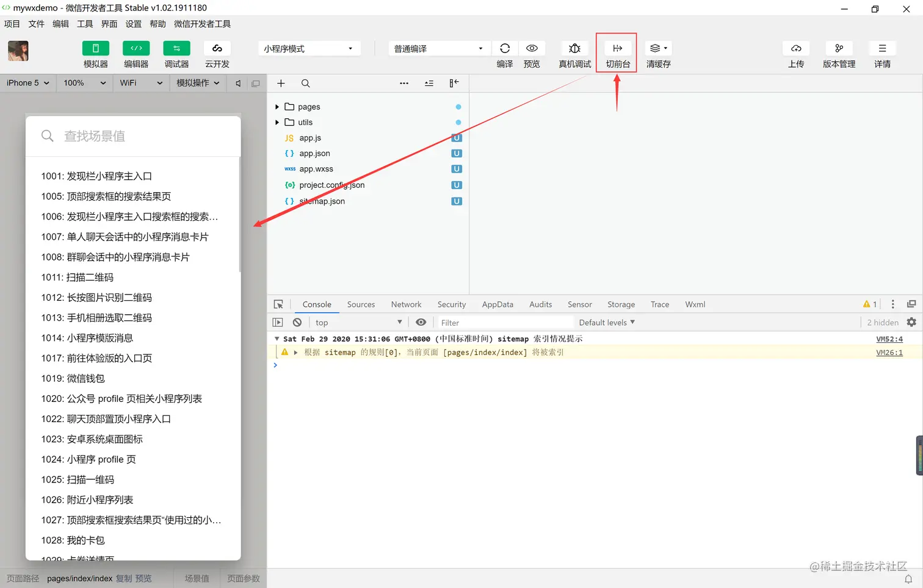Start 真机调试 real device debugging
923x588 pixels.
(x=575, y=48)
